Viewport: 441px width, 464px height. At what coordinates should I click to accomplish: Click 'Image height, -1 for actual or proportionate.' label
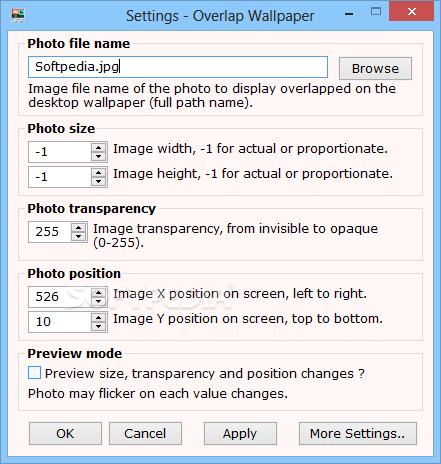coord(253,174)
